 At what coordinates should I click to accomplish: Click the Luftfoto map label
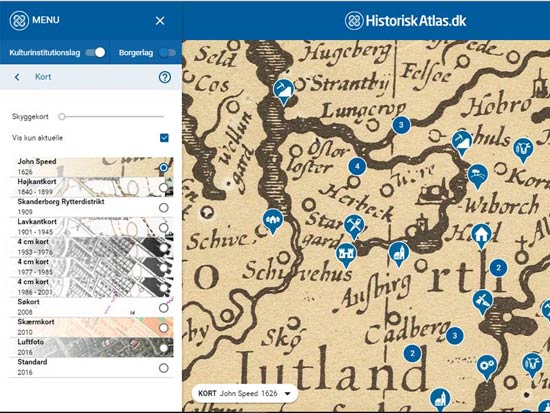[x=31, y=342]
